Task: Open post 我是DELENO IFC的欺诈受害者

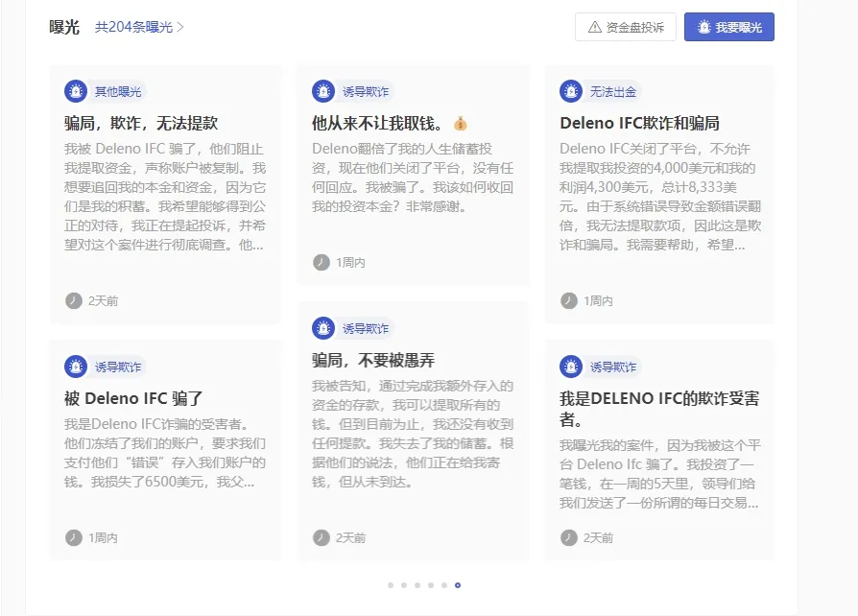Action: click(659, 409)
